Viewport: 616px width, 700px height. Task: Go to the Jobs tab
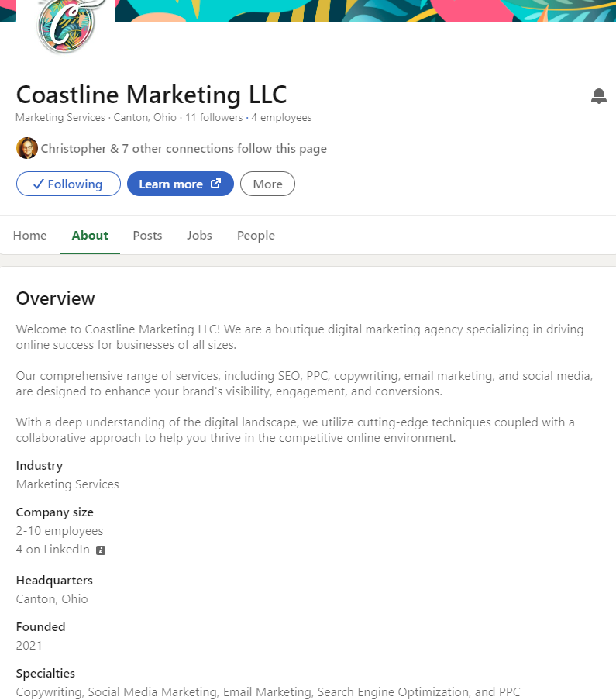pos(199,236)
